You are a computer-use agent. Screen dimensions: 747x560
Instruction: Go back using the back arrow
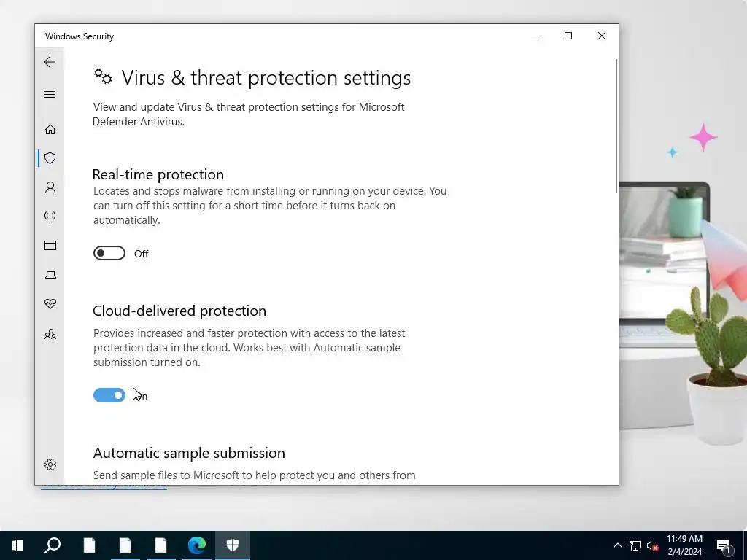coord(50,62)
